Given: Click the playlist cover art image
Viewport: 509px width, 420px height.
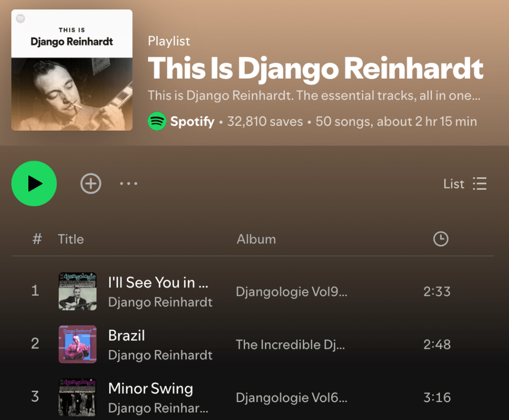Looking at the screenshot, I should 72,70.
